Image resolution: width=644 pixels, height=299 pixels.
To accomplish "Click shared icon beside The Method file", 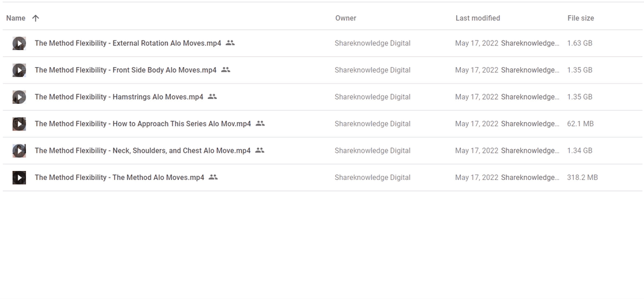I will [x=213, y=177].
